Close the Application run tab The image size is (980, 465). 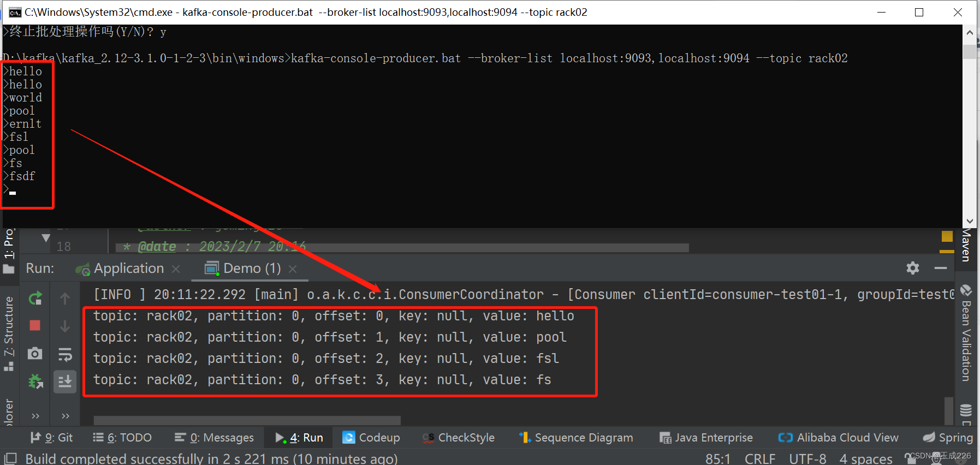pos(176,269)
